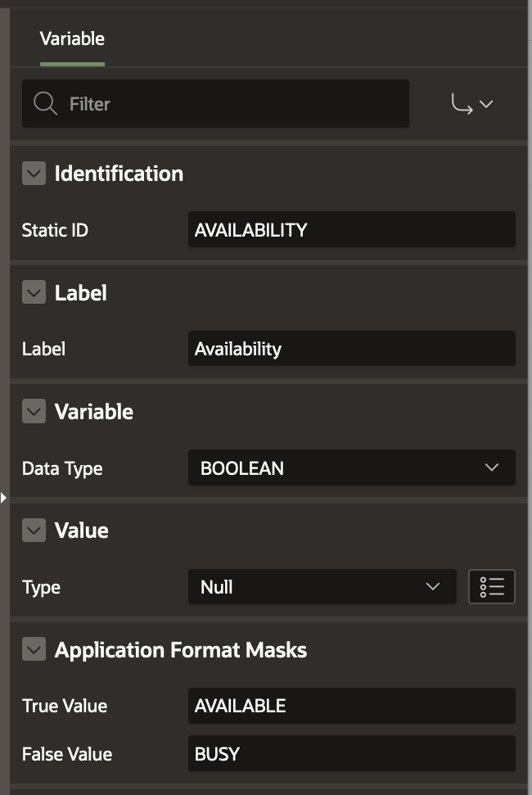This screenshot has height=795, width=532.
Task: Click the False Value field BUSY
Action: pos(351,753)
